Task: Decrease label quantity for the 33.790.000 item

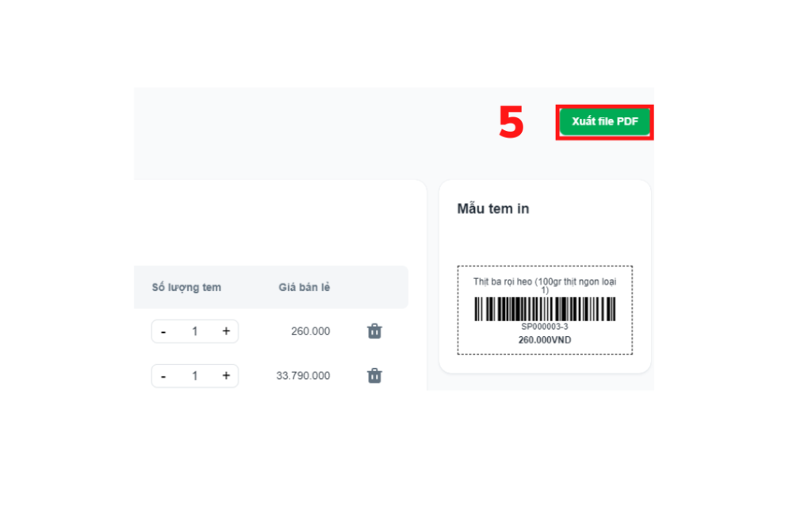Action: (x=163, y=376)
